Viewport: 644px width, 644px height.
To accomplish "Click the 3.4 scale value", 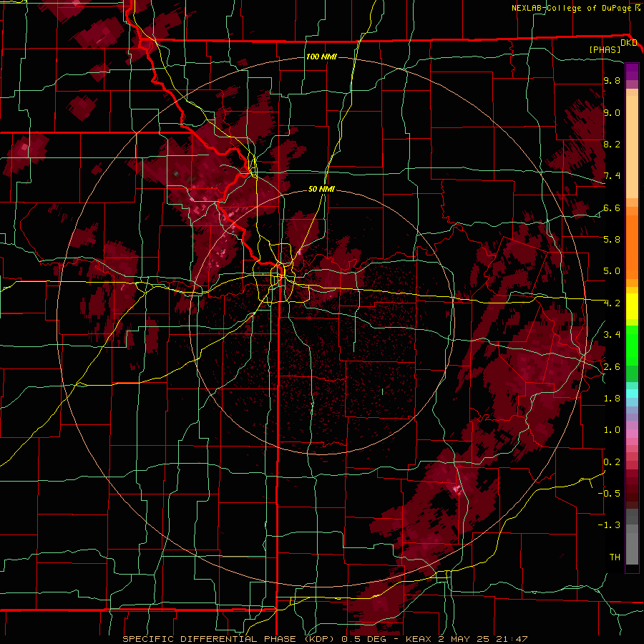I will (612, 334).
